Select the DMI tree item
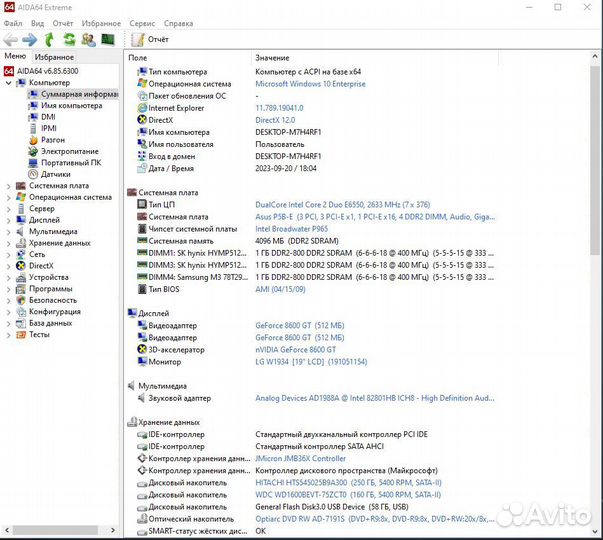The image size is (603, 540). click(x=48, y=117)
